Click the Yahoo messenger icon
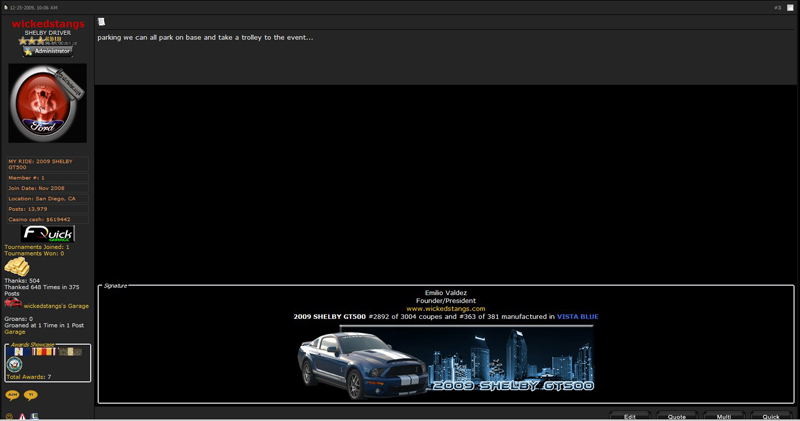Viewport: 800px width, 421px height. click(31, 395)
